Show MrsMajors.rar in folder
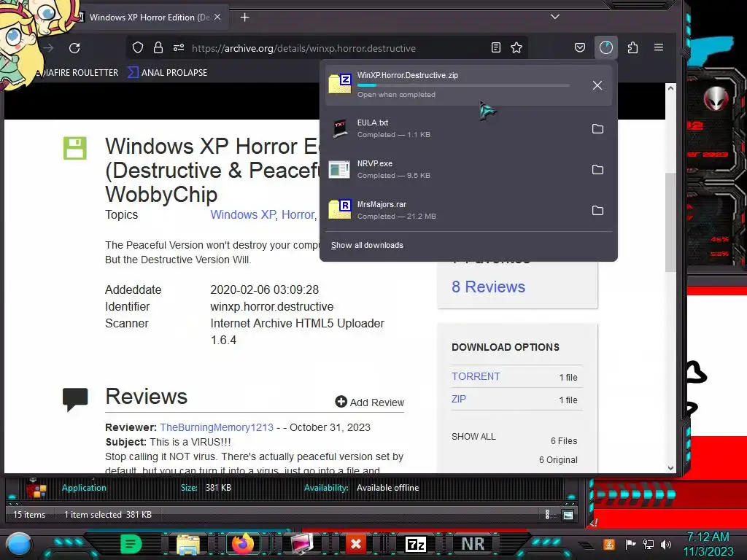The height and width of the screenshot is (560, 747). (597, 211)
